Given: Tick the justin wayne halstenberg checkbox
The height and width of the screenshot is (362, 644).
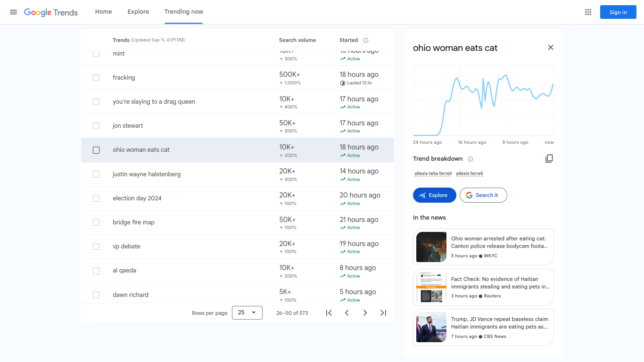Looking at the screenshot, I should [96, 174].
